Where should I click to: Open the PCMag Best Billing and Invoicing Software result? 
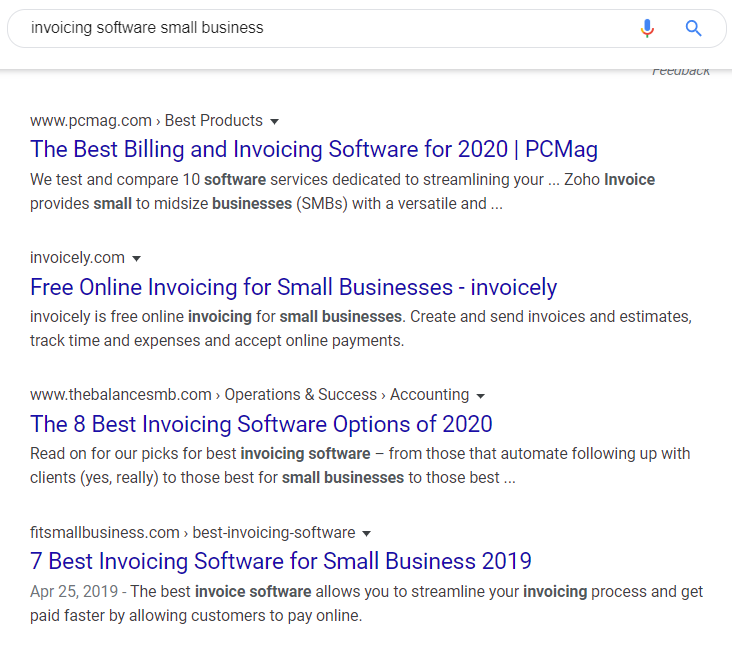coord(314,150)
